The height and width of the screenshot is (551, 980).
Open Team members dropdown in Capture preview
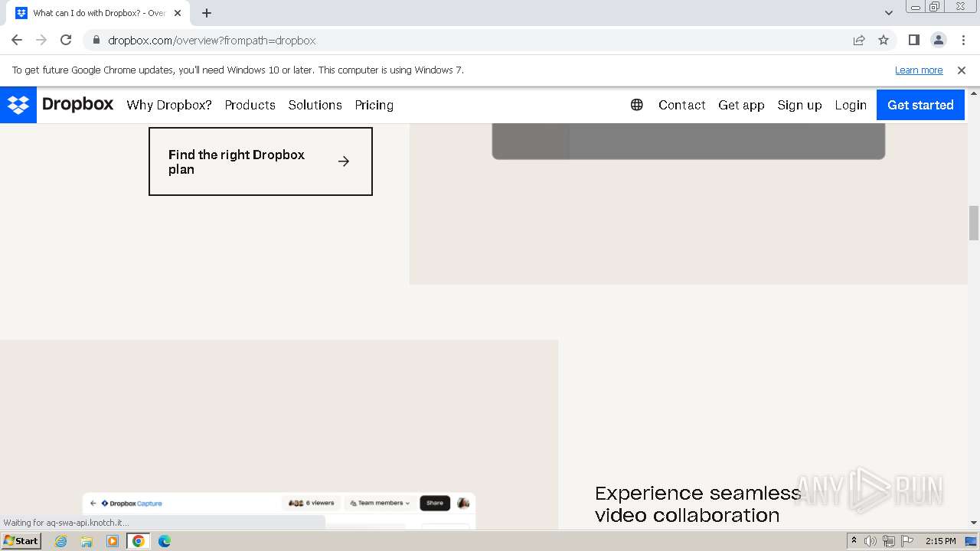tap(381, 503)
